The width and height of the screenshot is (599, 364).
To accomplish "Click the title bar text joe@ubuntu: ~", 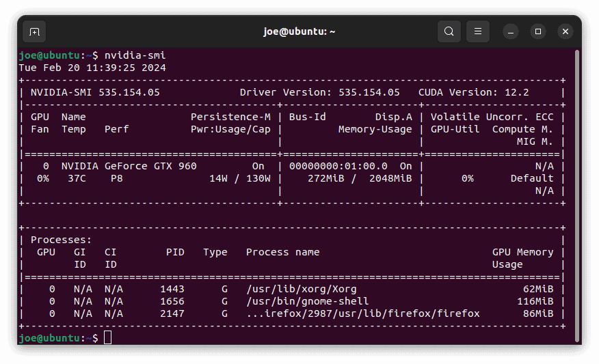I will (x=299, y=31).
